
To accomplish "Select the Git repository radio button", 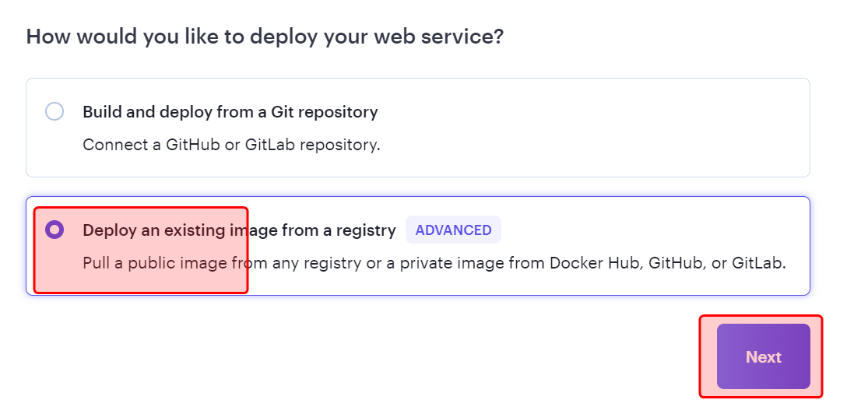I will 54,111.
